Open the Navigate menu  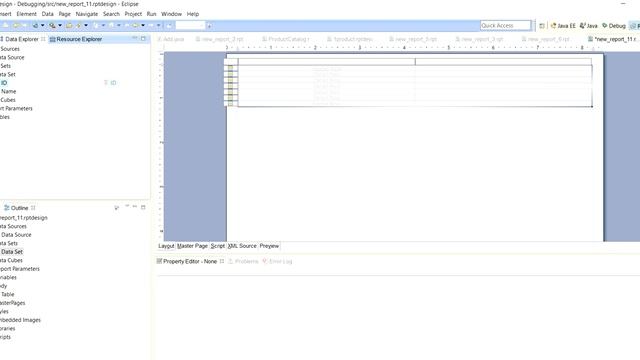pos(87,14)
